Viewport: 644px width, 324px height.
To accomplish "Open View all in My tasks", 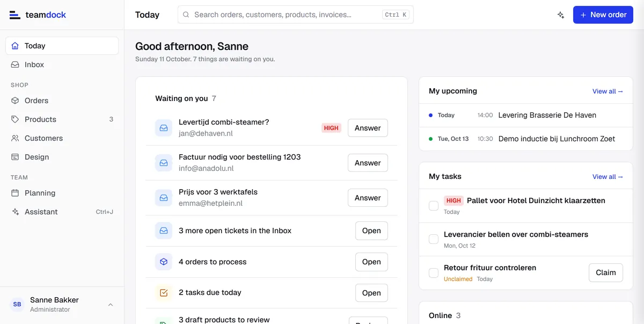I will click(608, 177).
